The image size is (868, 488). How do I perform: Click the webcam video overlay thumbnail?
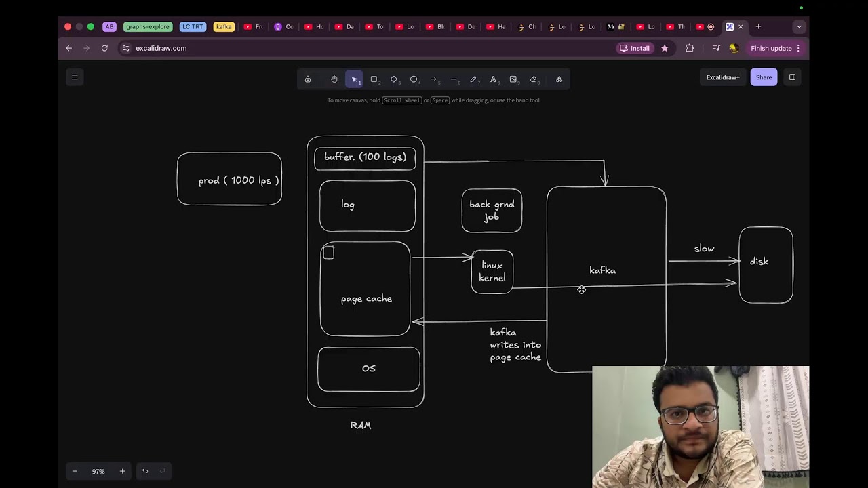tap(701, 427)
